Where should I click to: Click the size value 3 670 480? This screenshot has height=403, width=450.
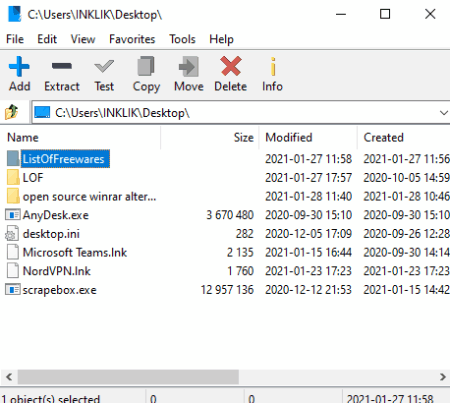[x=230, y=215]
